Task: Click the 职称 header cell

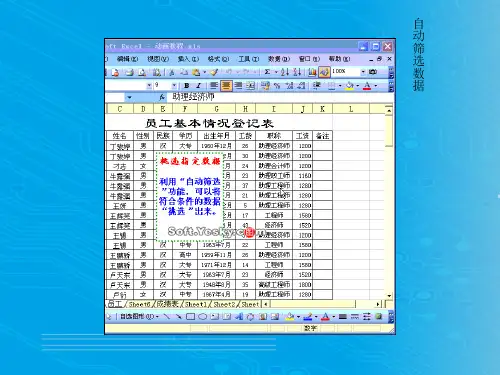Action: pos(274,136)
